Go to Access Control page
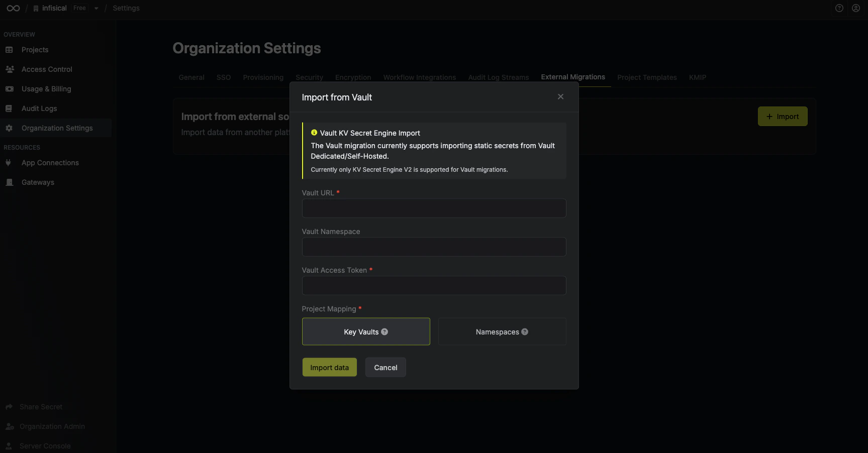 pyautogui.click(x=47, y=69)
